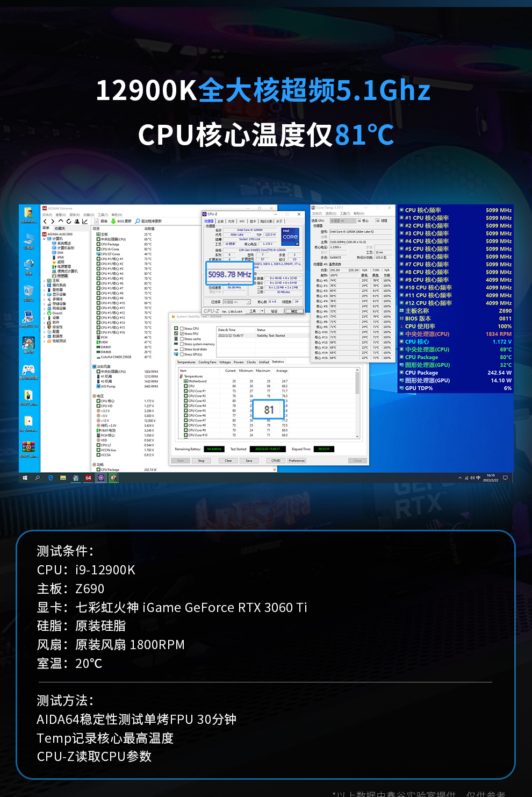Click the AIDA64 Forward navigation arrow

pyautogui.click(x=53, y=221)
